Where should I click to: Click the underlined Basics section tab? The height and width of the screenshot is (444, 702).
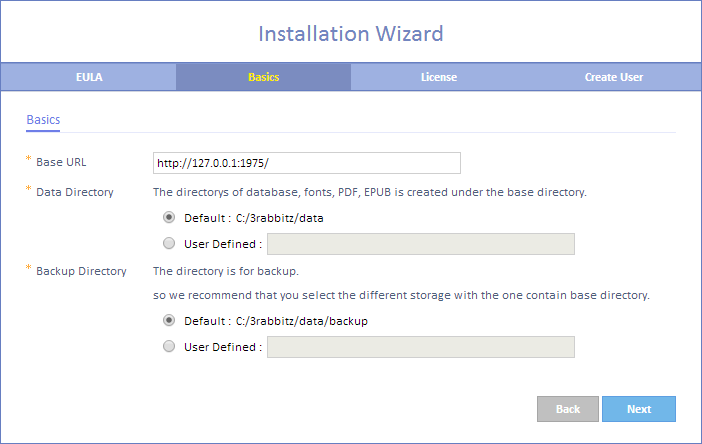[43, 120]
